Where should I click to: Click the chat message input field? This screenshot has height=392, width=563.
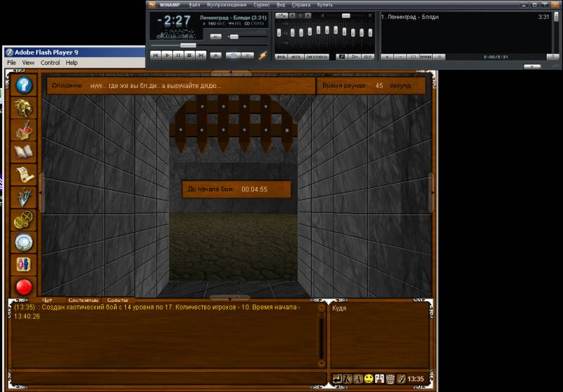(x=169, y=379)
